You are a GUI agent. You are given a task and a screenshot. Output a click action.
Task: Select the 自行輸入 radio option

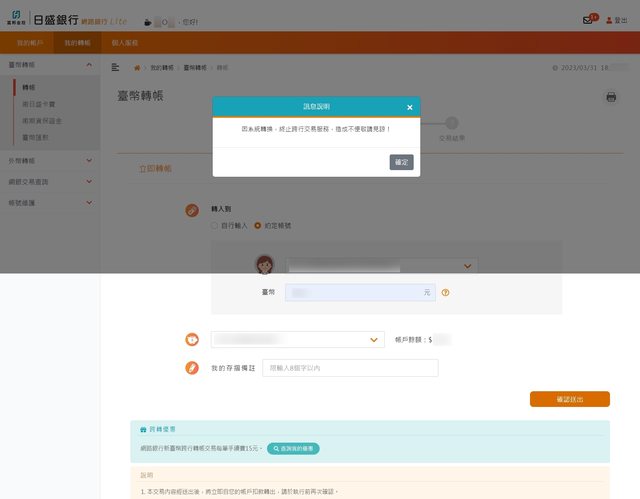click(214, 226)
